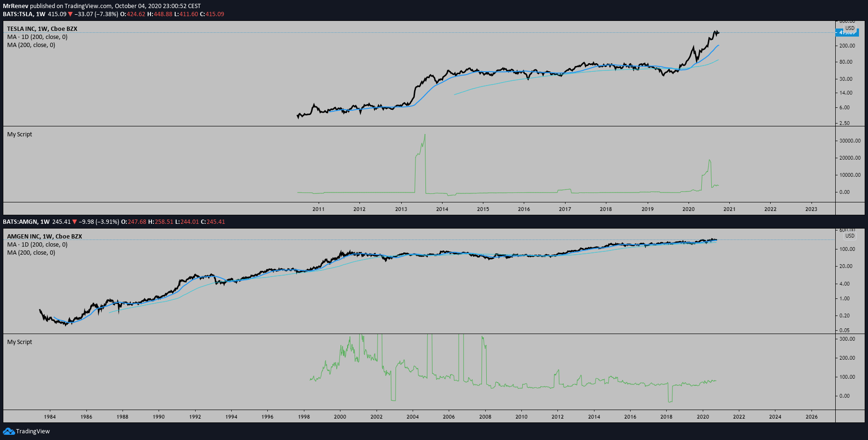Click the 2008 label on the time axis
The image size is (868, 440).
coord(485,417)
